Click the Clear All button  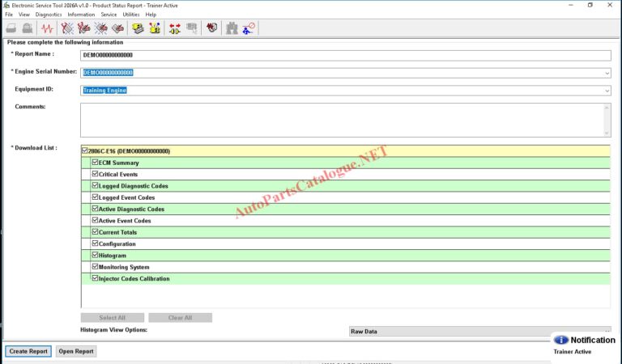tap(180, 318)
